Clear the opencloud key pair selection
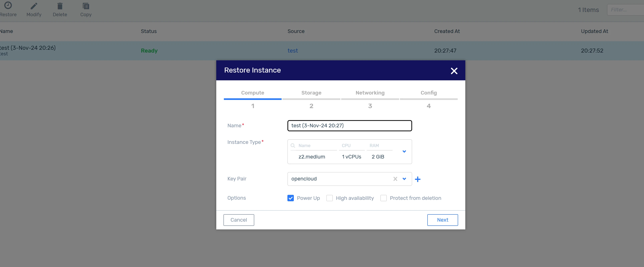Viewport: 644px width, 267px height. [395, 179]
